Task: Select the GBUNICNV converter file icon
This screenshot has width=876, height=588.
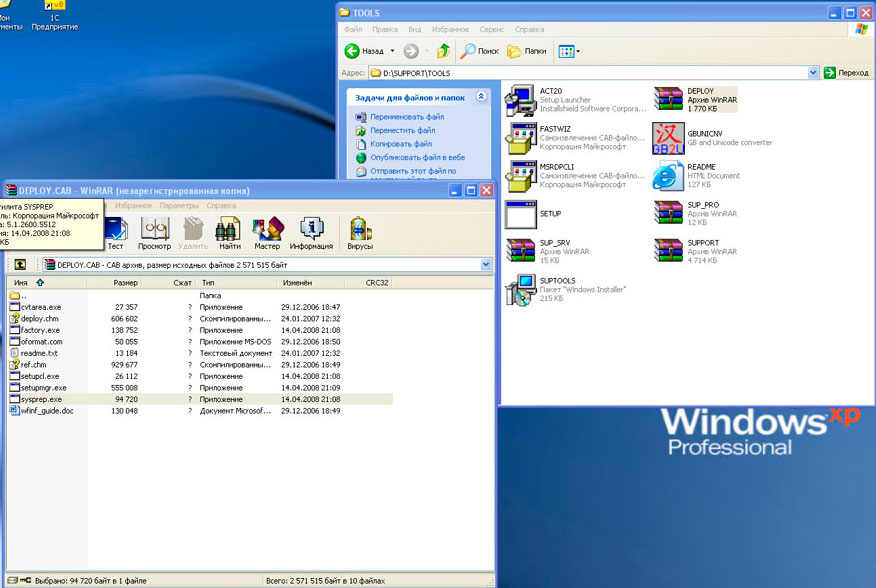Action: pos(667,138)
